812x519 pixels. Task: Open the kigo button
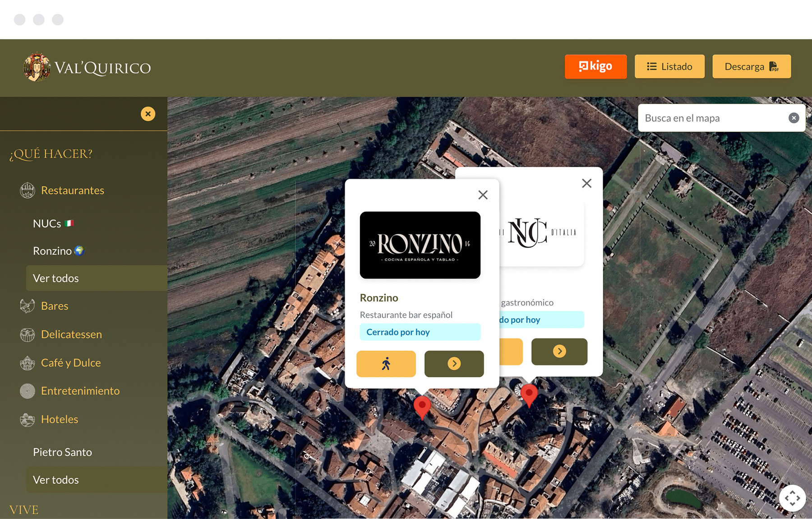pos(595,66)
